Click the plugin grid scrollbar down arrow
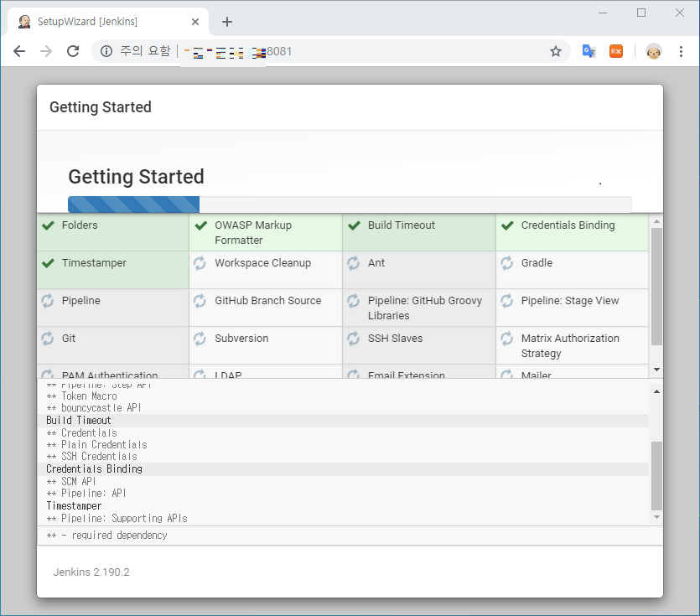This screenshot has height=616, width=700. point(656,370)
